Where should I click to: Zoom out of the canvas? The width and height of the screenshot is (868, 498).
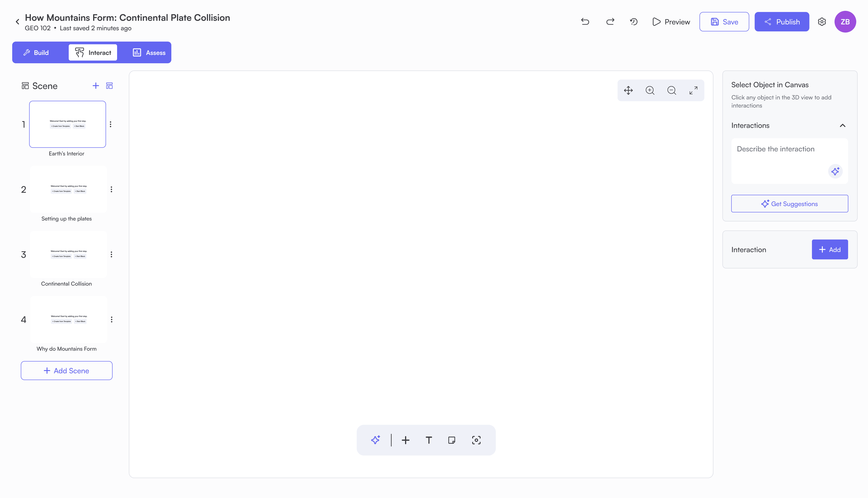coord(672,90)
